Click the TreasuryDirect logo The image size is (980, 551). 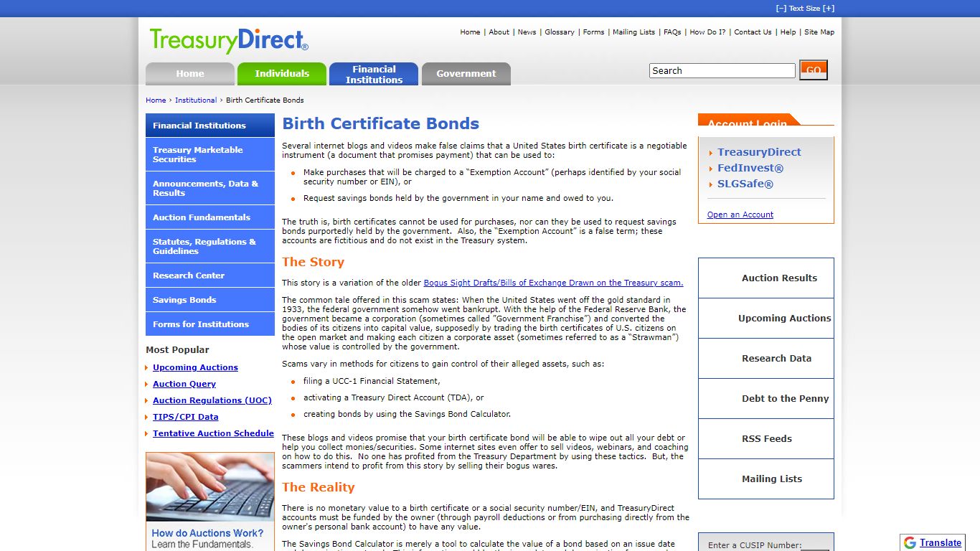click(229, 41)
